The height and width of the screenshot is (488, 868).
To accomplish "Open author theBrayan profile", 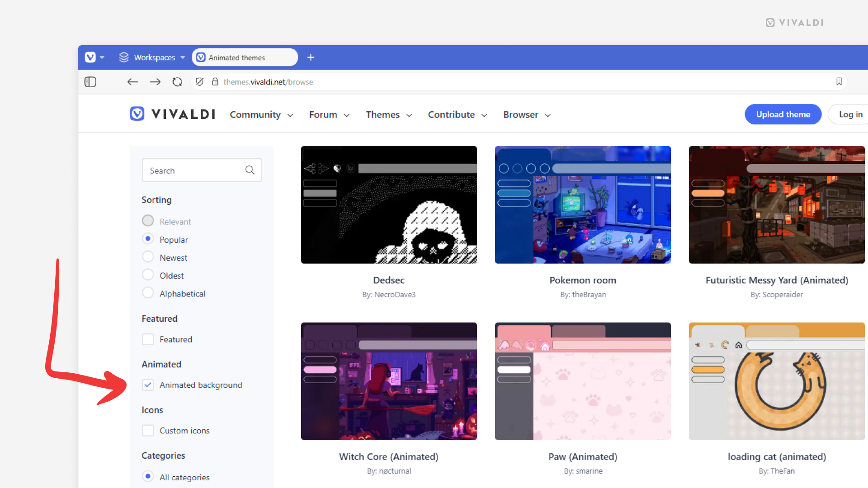I will click(x=589, y=295).
